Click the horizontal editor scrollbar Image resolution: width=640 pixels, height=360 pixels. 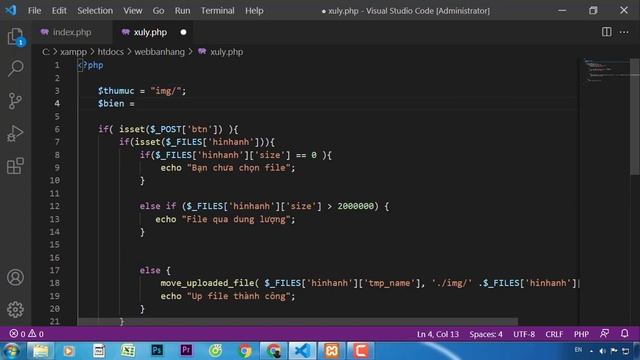298,322
